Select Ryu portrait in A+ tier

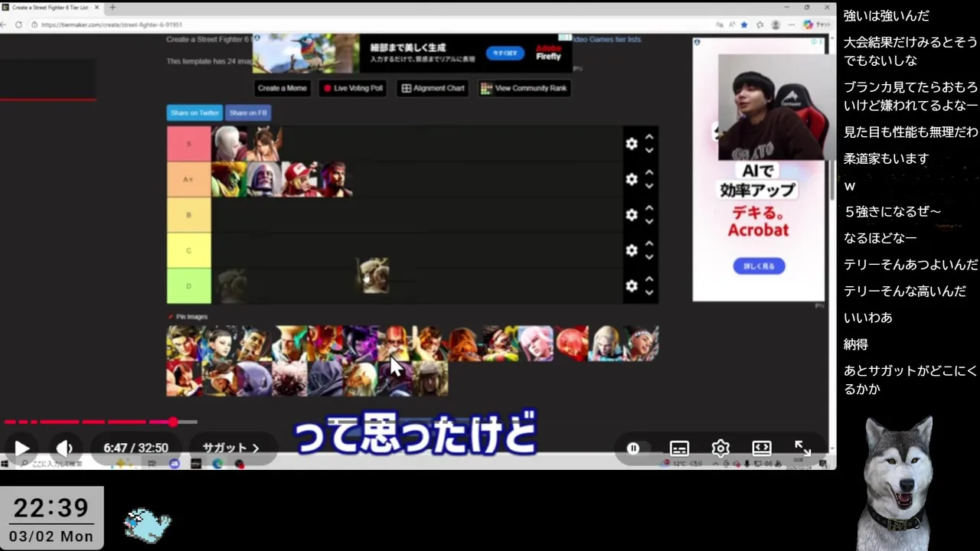tap(335, 179)
